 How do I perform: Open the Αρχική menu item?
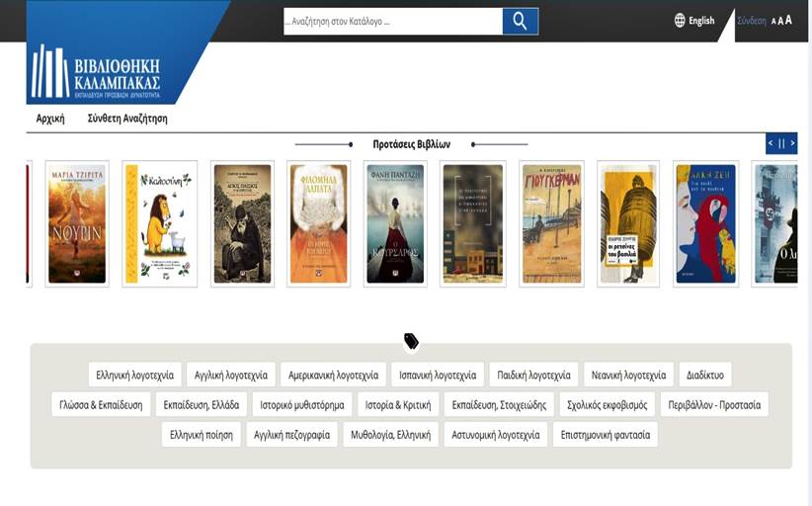50,119
